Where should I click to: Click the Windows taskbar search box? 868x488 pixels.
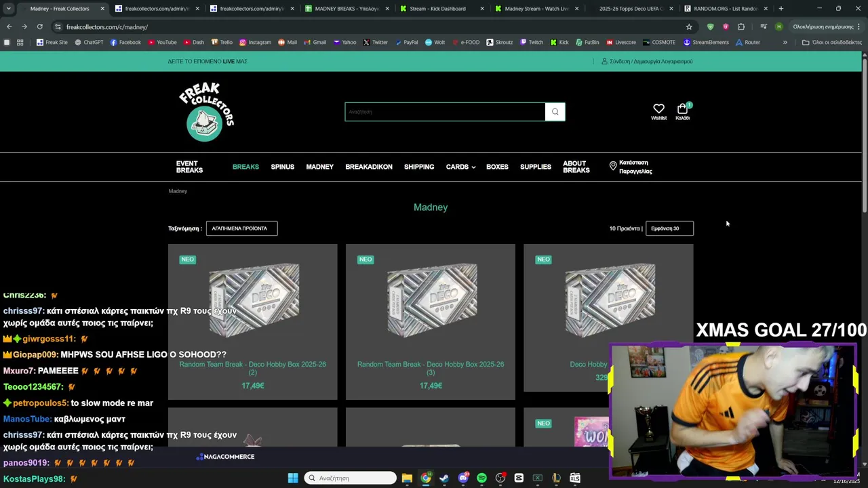coord(350,478)
